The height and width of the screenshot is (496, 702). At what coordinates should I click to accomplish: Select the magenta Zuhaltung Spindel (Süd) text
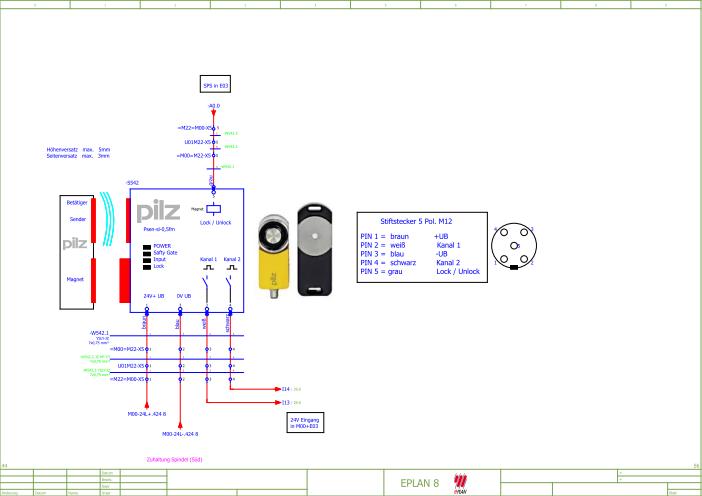(175, 459)
